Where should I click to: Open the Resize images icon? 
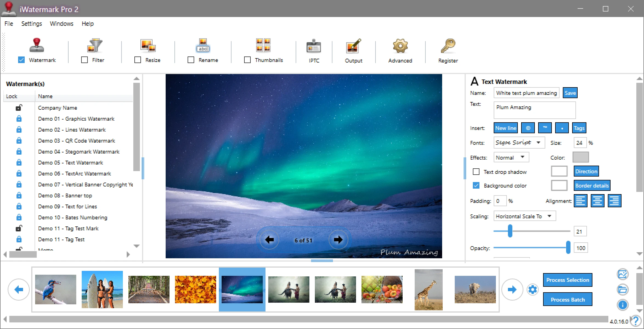coord(148,45)
